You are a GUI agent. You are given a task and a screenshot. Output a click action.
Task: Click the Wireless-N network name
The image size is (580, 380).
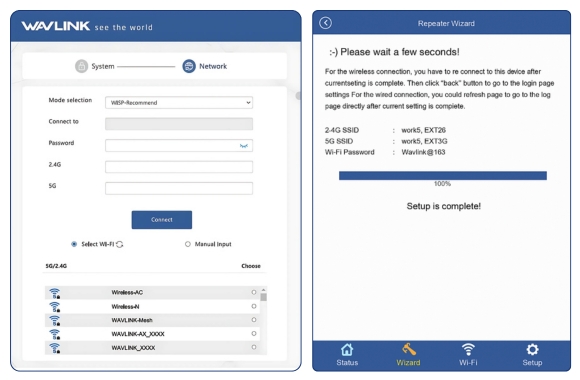(125, 306)
